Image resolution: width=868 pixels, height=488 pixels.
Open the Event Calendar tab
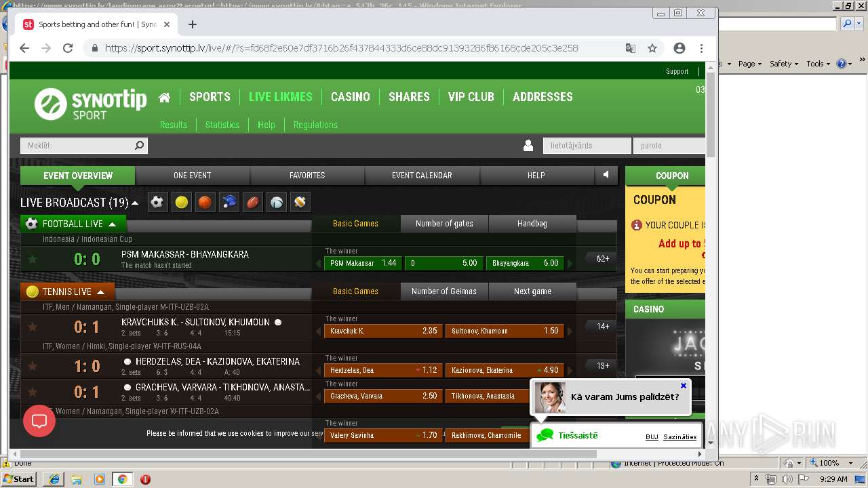pos(422,175)
